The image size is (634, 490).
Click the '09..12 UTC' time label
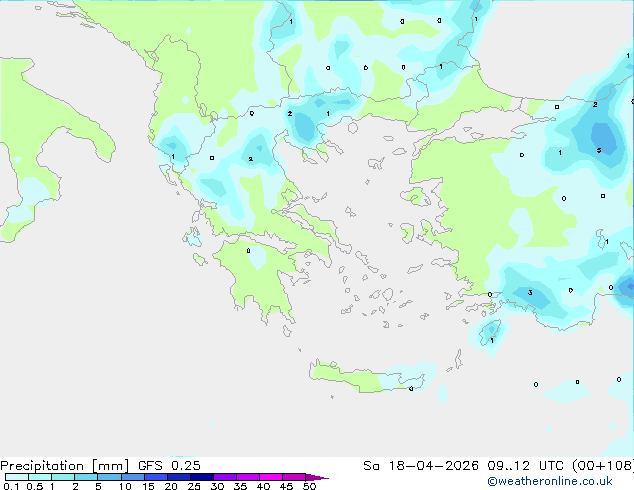coord(526,466)
